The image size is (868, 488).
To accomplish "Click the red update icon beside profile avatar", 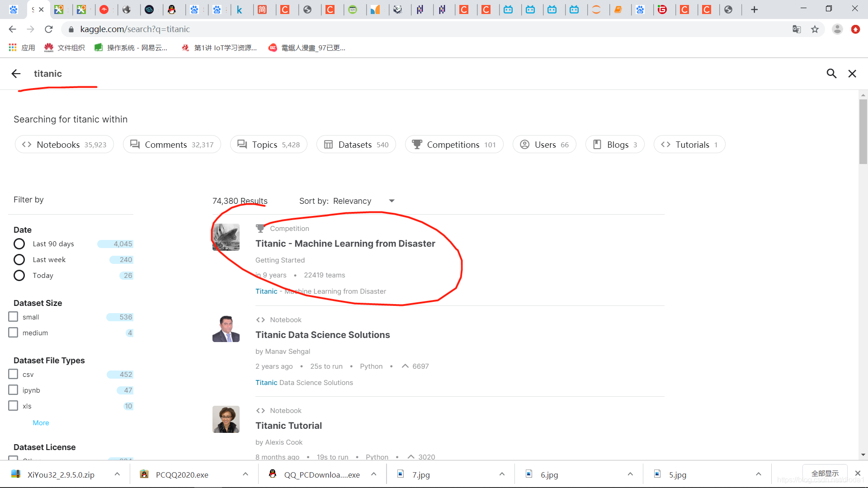I will pyautogui.click(x=855, y=29).
